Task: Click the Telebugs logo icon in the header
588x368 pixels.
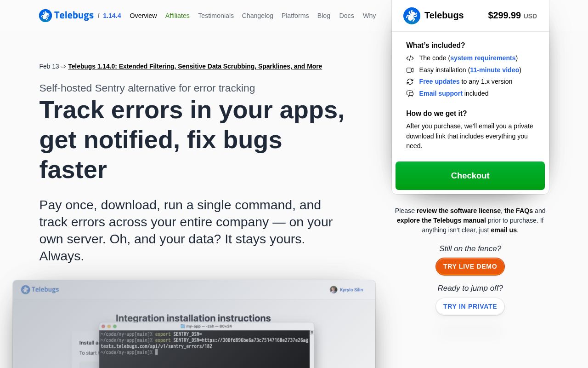Action: coord(45,15)
